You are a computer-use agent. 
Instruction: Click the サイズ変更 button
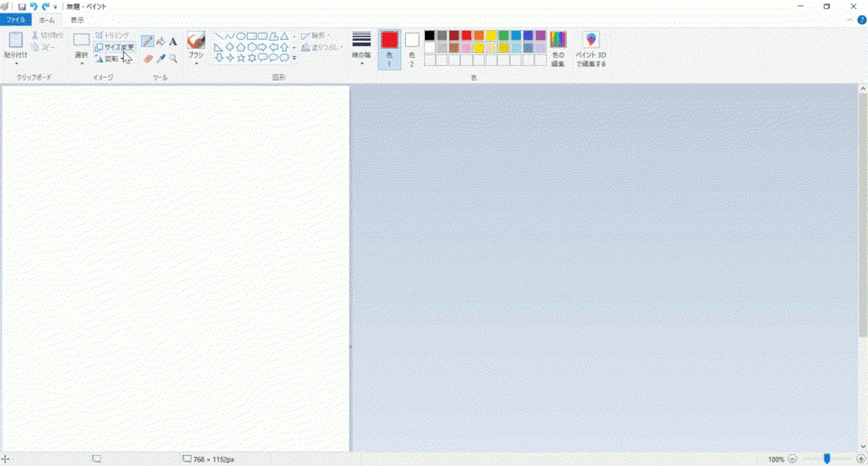[x=114, y=47]
